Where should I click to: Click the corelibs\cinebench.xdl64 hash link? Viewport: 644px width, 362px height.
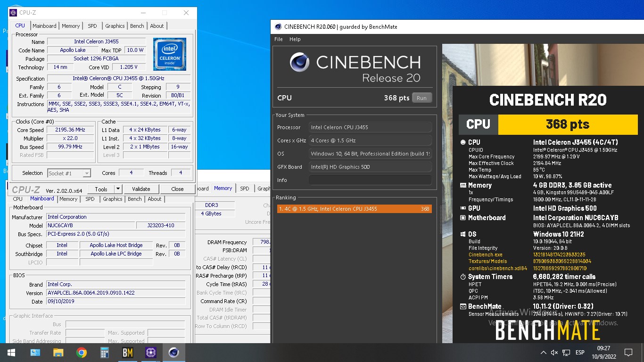click(x=560, y=268)
